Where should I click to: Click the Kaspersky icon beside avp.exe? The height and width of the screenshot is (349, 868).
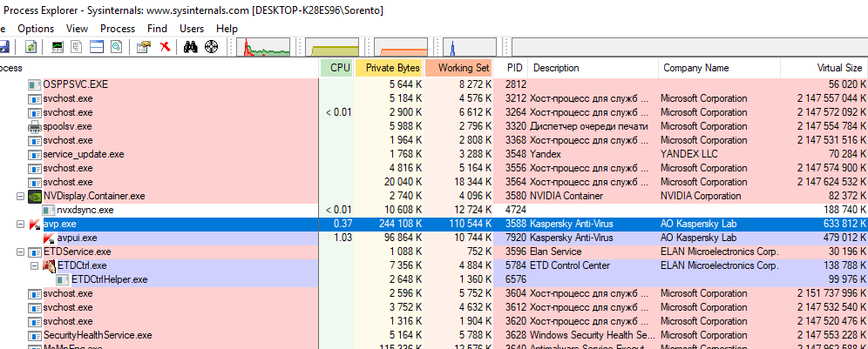35,224
